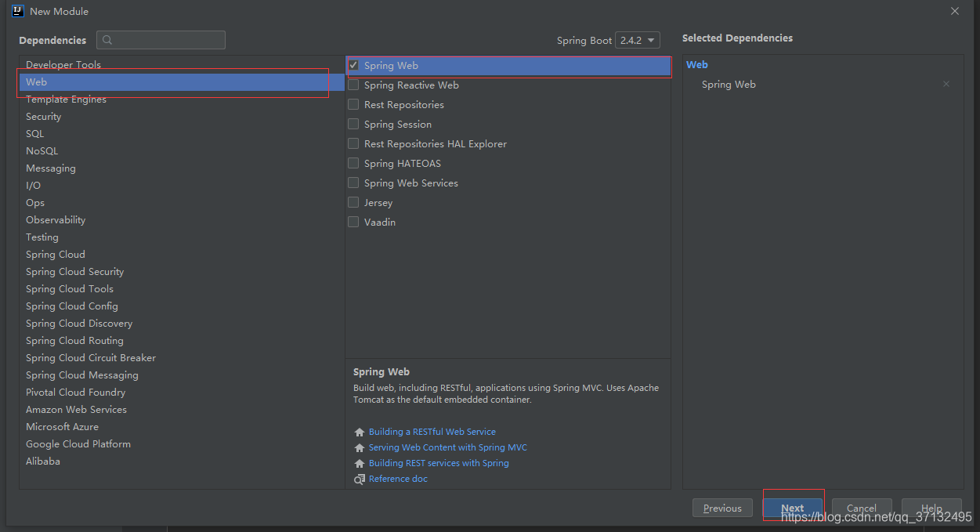Open the Spring Boot version dropdown
Viewport: 980px width, 532px height.
[638, 40]
